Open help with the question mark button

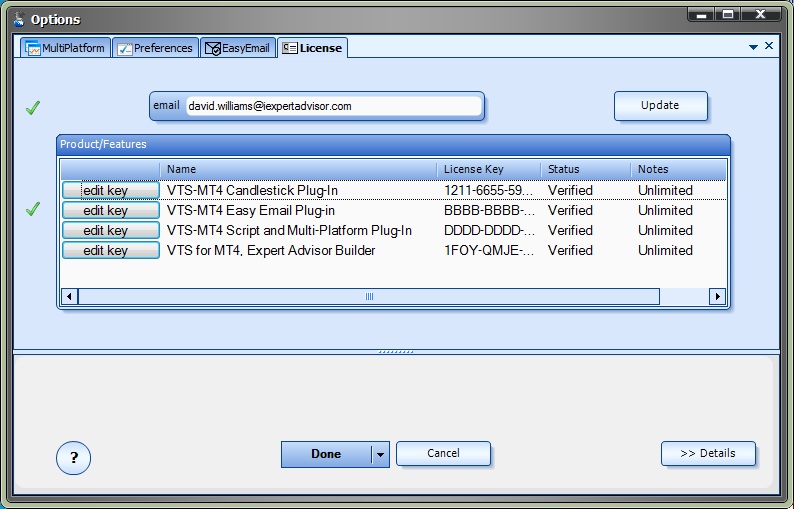pos(73,458)
